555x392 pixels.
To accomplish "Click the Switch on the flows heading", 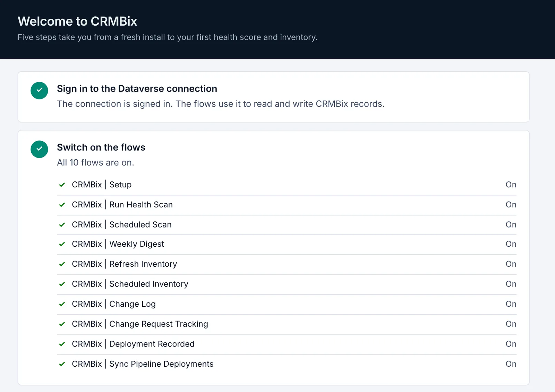I will (101, 147).
